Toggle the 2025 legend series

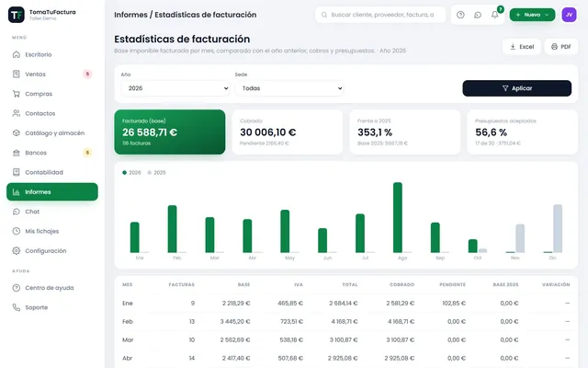pos(156,172)
